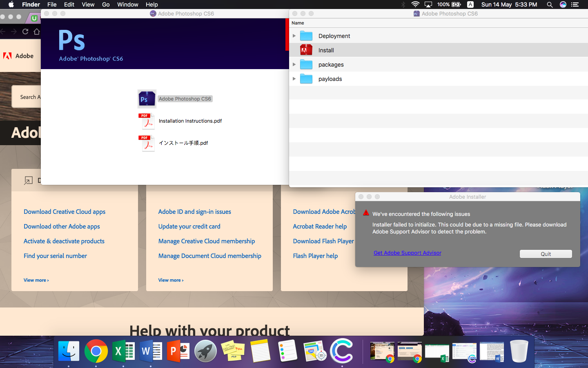
Task: Open Spotlight search in the menu bar
Action: (550, 4)
